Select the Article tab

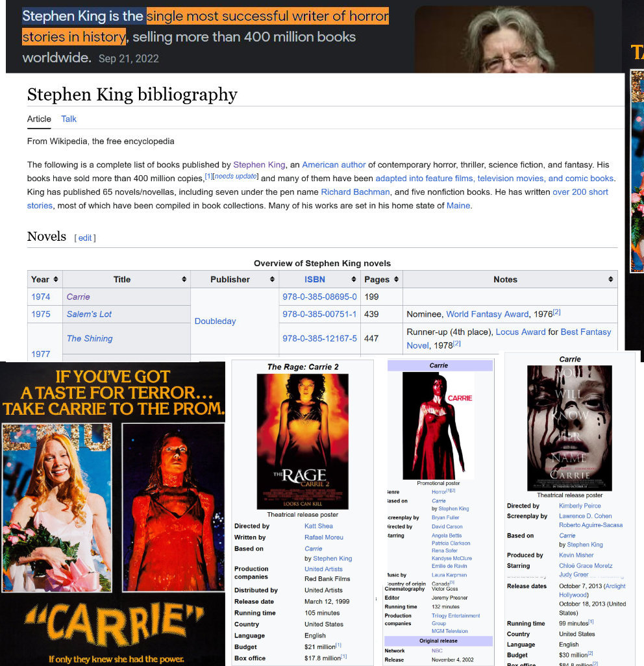coord(39,119)
